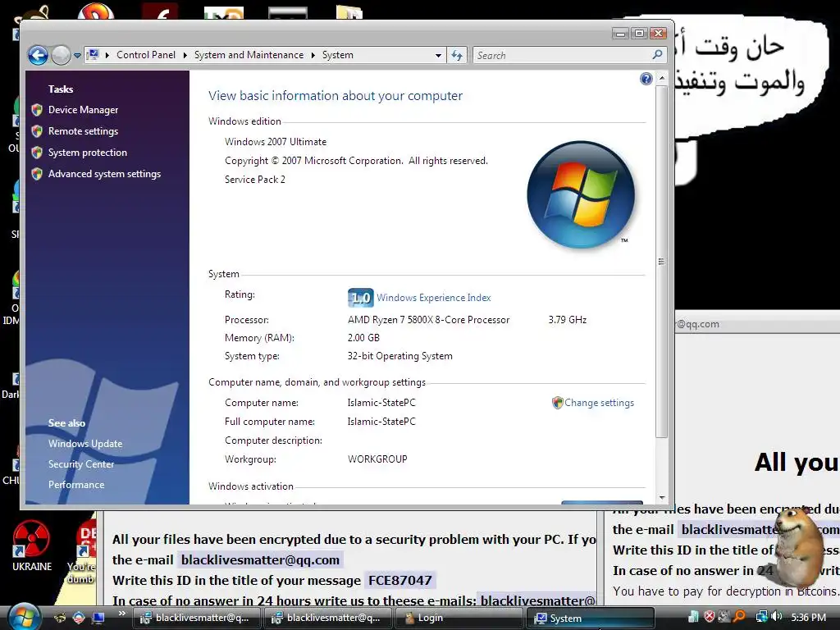The width and height of the screenshot is (840, 630).
Task: Click the grayed-out Forward navigation button
Action: coord(61,55)
